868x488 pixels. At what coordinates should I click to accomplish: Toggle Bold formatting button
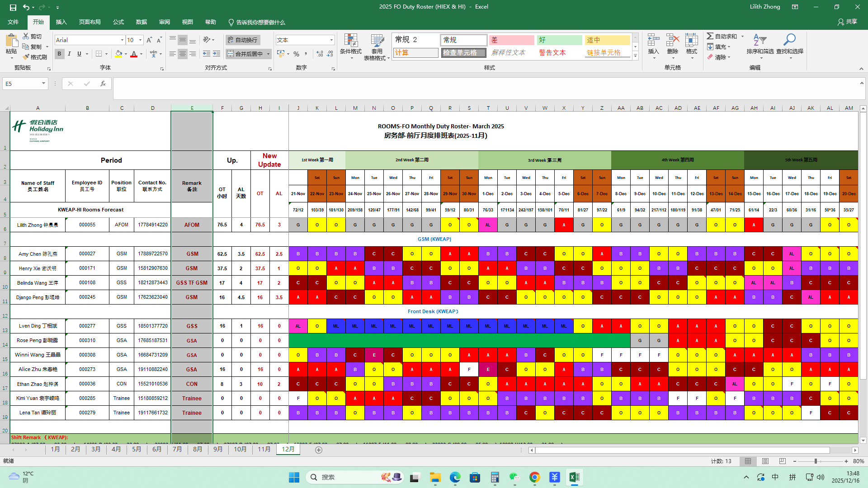point(59,54)
